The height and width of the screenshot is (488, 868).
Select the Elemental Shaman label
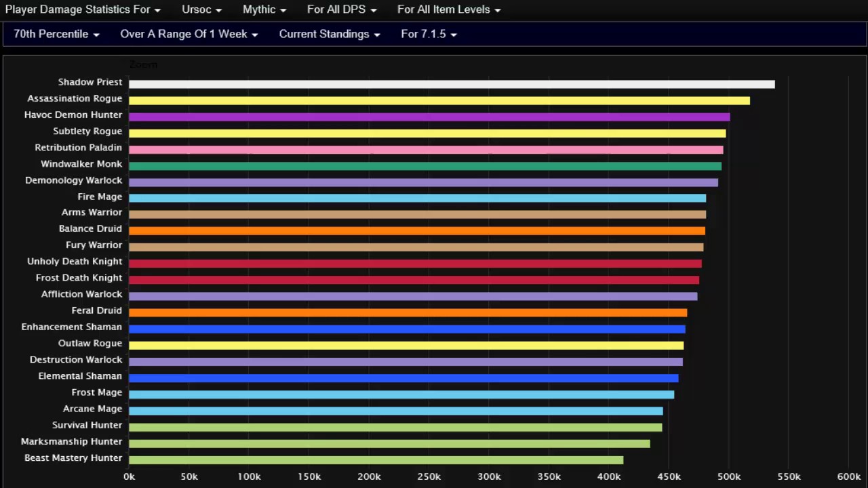(80, 375)
